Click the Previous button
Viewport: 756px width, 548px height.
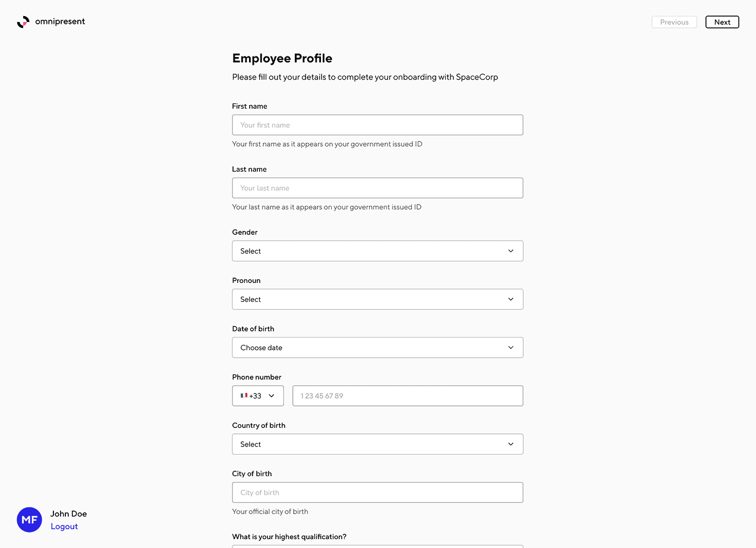(674, 22)
